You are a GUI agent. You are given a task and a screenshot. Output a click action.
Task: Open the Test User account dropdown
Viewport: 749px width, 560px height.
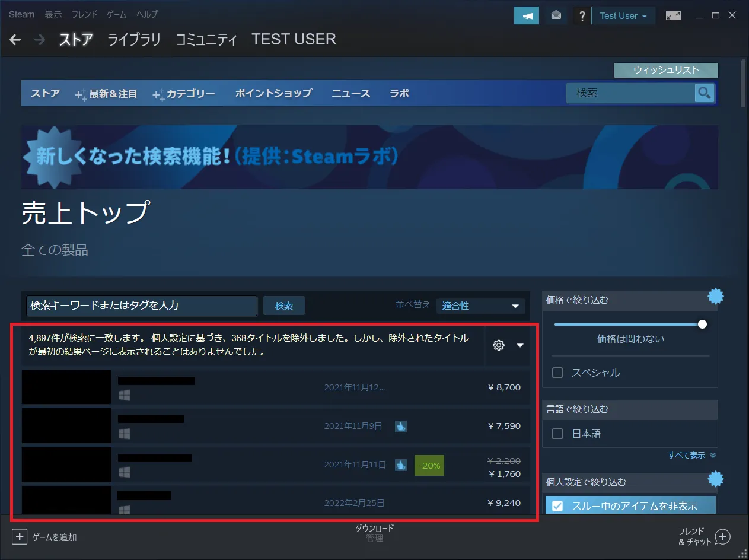coord(623,16)
